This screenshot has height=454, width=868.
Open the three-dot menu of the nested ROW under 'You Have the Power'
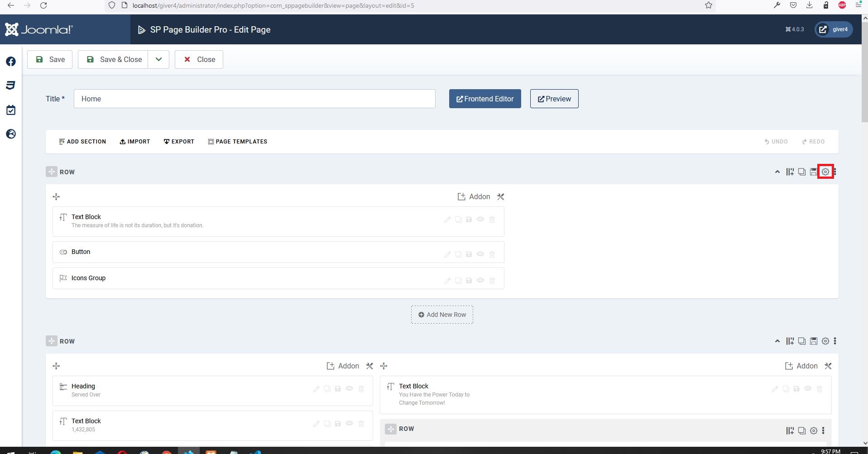(x=823, y=431)
